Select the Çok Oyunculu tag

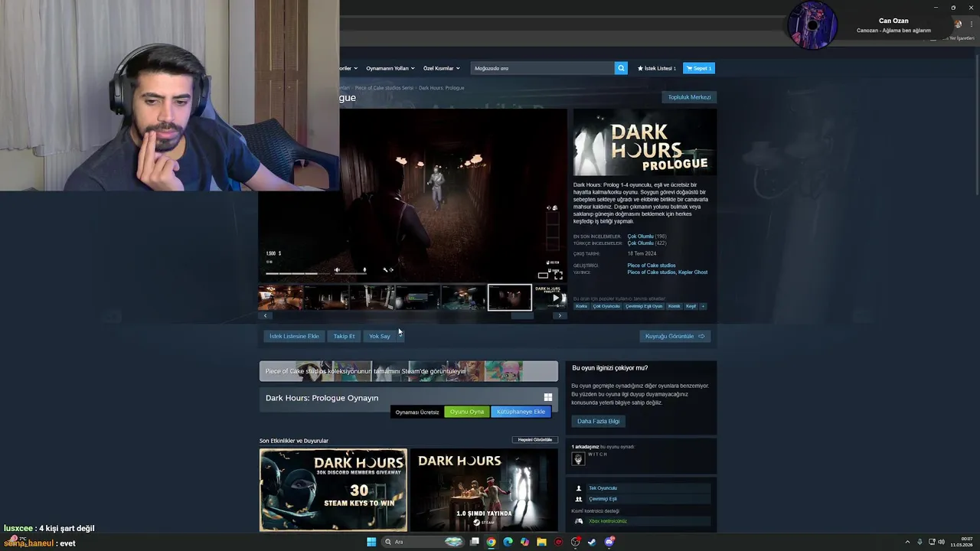point(606,306)
